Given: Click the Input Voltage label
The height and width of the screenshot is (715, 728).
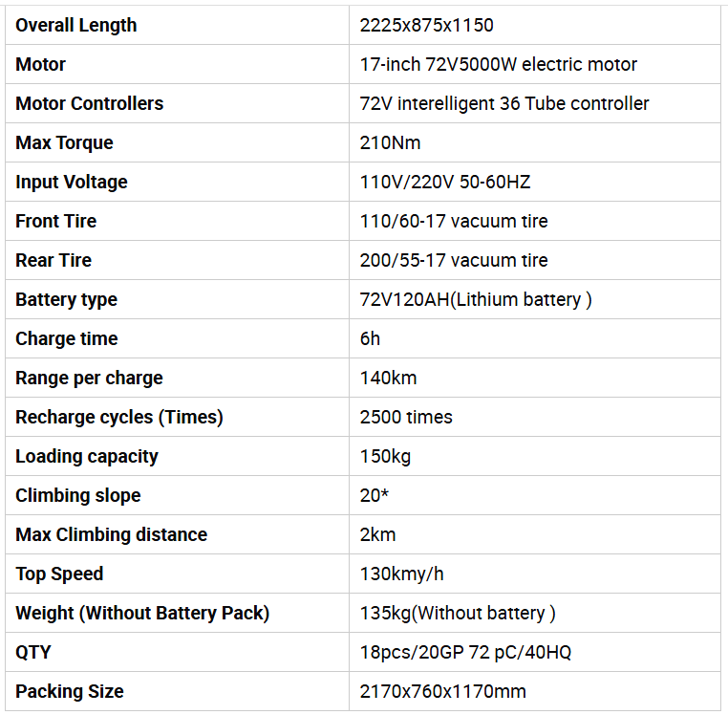Looking at the screenshot, I should pos(72,183).
